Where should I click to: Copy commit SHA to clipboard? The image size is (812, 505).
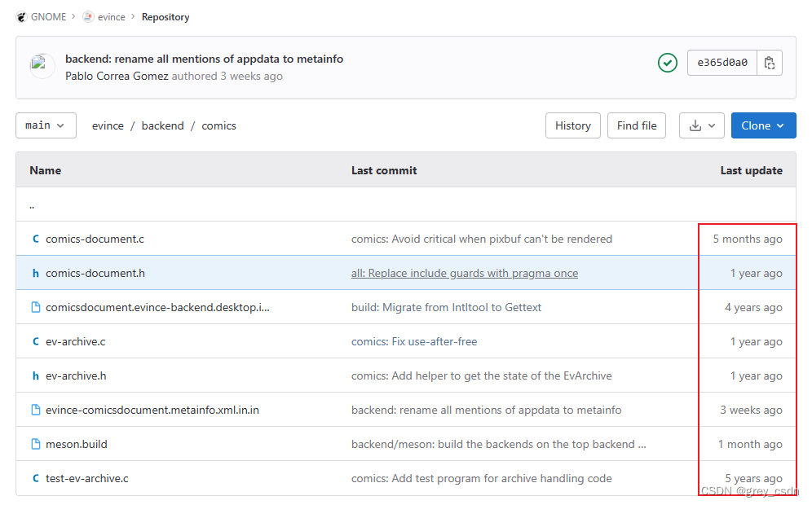point(769,63)
